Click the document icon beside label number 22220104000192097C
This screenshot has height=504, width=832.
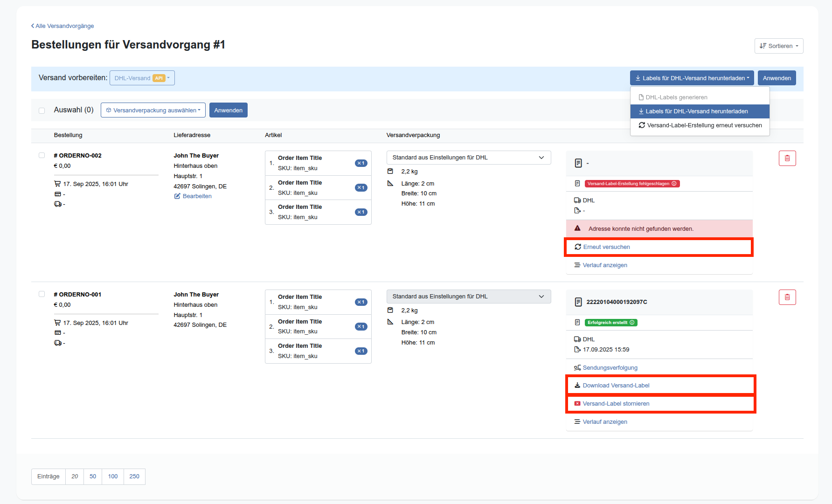click(x=578, y=302)
